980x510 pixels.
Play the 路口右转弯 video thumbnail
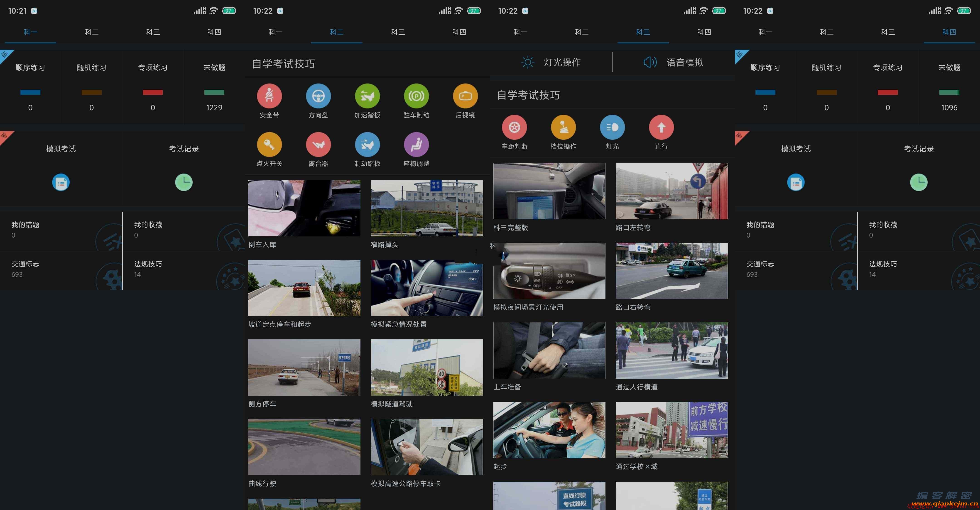click(x=672, y=271)
